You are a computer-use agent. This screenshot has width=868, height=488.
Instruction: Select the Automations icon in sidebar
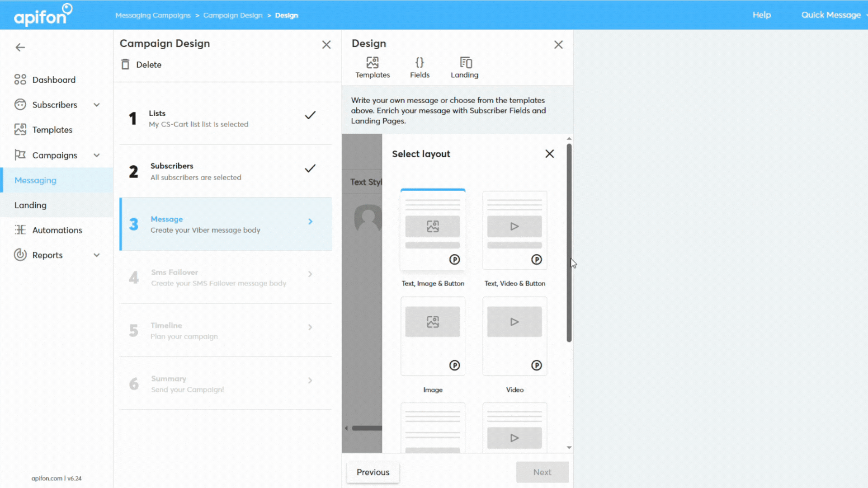(20, 230)
